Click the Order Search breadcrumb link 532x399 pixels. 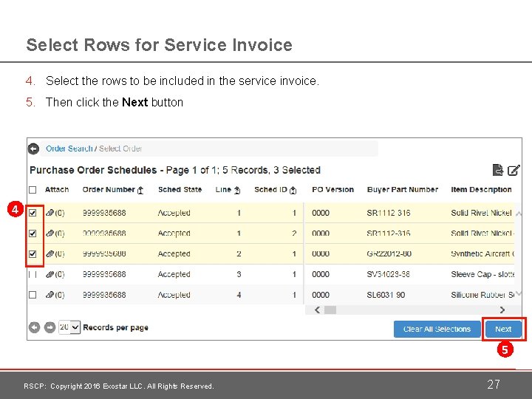69,149
